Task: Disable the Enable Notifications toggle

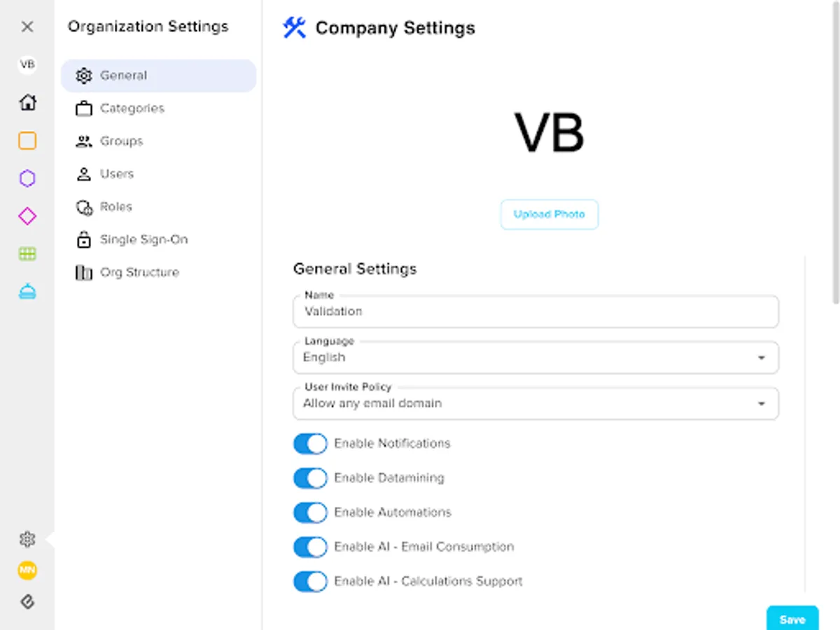Action: click(310, 444)
